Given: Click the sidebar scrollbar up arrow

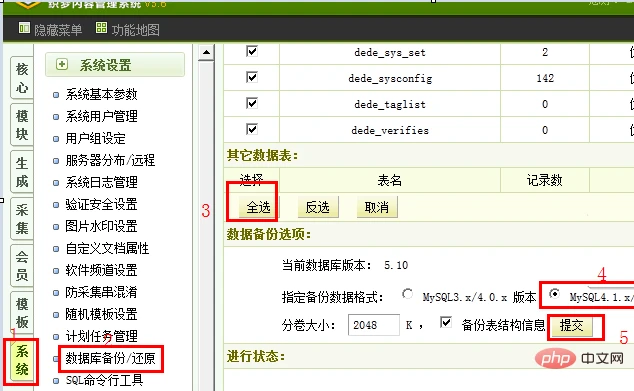Looking at the screenshot, I should [206, 53].
